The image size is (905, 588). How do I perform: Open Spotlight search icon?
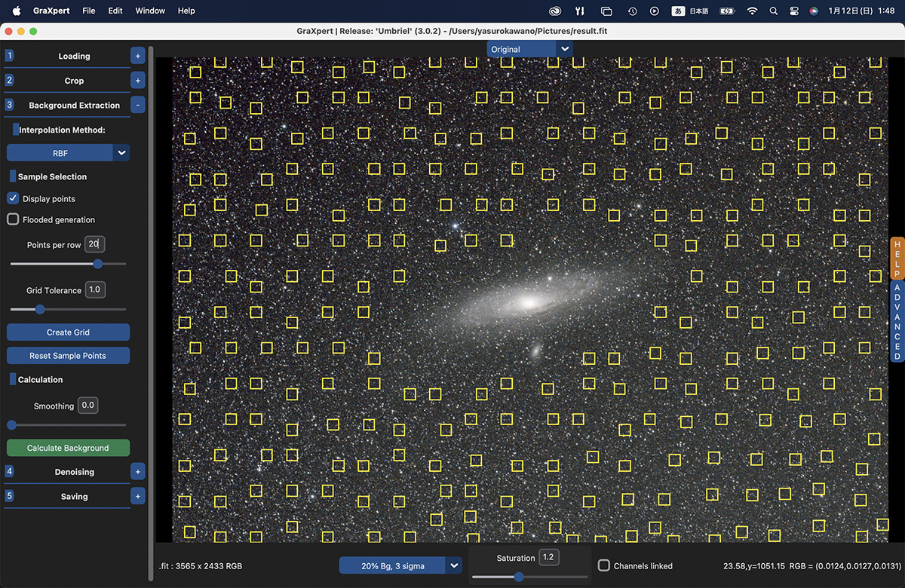(773, 11)
